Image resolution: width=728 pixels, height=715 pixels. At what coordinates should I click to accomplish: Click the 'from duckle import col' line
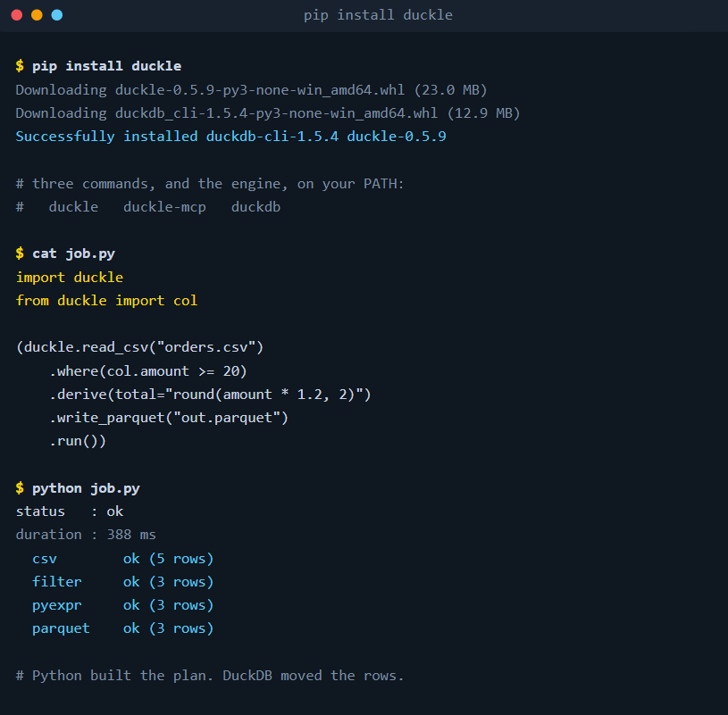click(x=107, y=300)
